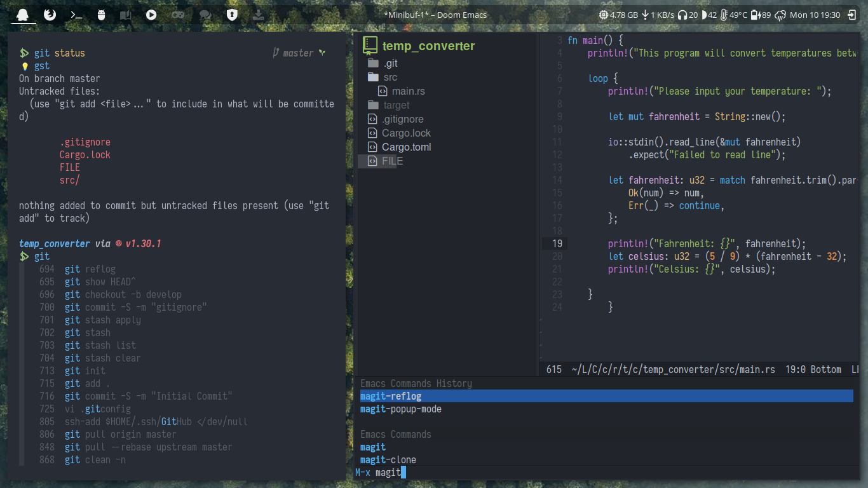
Task: Choose magit-reflog from commands history
Action: pos(606,396)
